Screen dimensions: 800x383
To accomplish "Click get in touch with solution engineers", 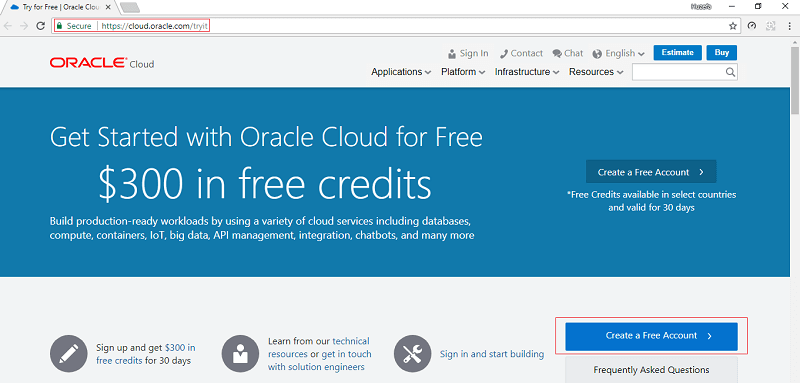I will pyautogui.click(x=319, y=360).
